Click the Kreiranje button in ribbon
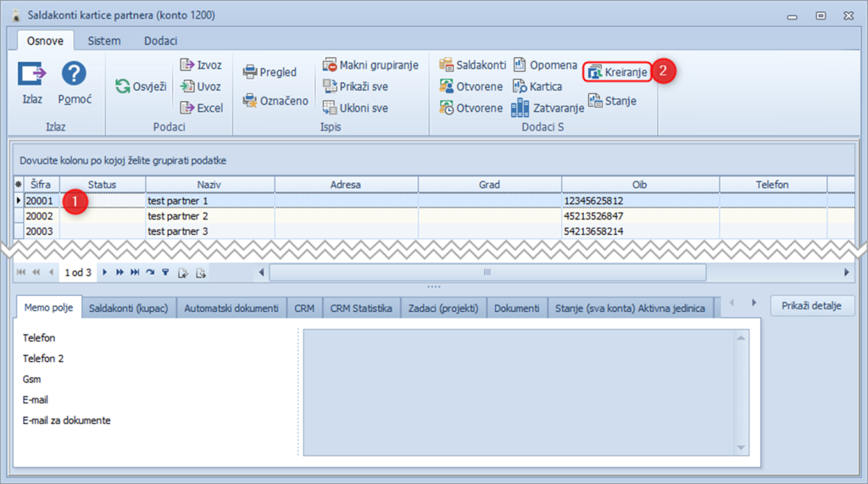Viewport: 868px width, 484px height. click(x=618, y=72)
